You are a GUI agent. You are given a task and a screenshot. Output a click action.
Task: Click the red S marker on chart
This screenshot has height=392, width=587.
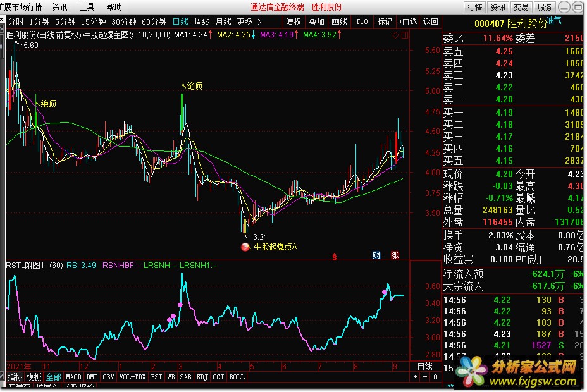coord(335,257)
